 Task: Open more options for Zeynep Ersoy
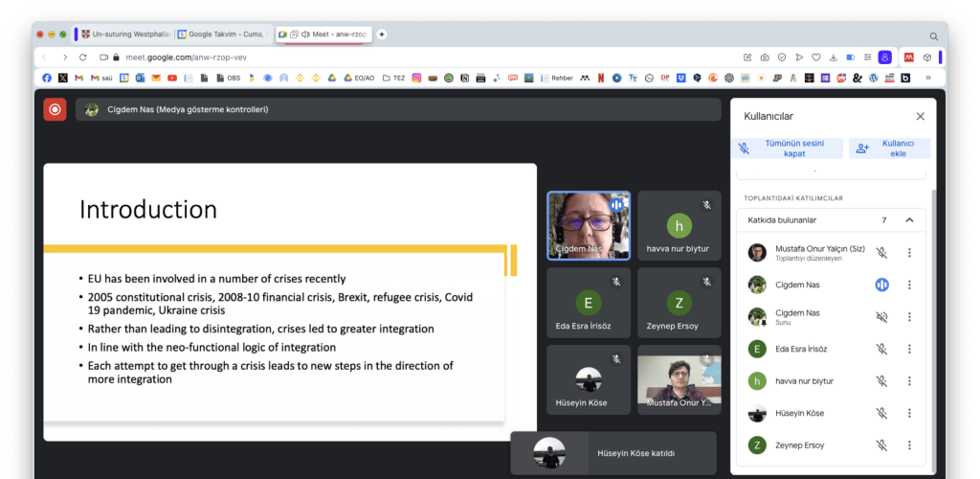[x=909, y=445]
